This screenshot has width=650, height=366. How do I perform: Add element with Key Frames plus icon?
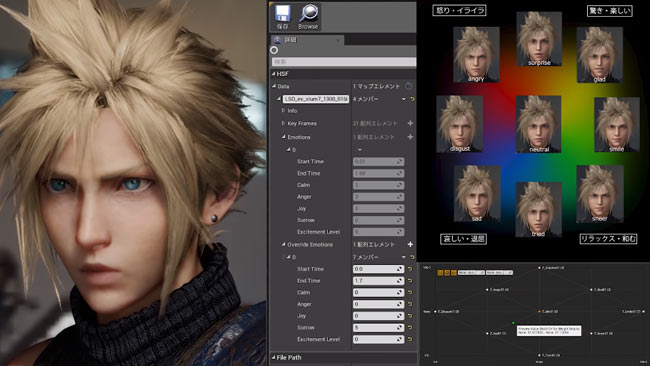(410, 123)
